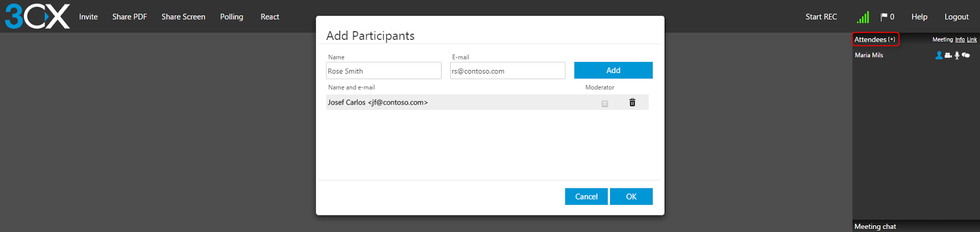The height and width of the screenshot is (232, 980).
Task: Click the blue Add button
Action: (613, 71)
